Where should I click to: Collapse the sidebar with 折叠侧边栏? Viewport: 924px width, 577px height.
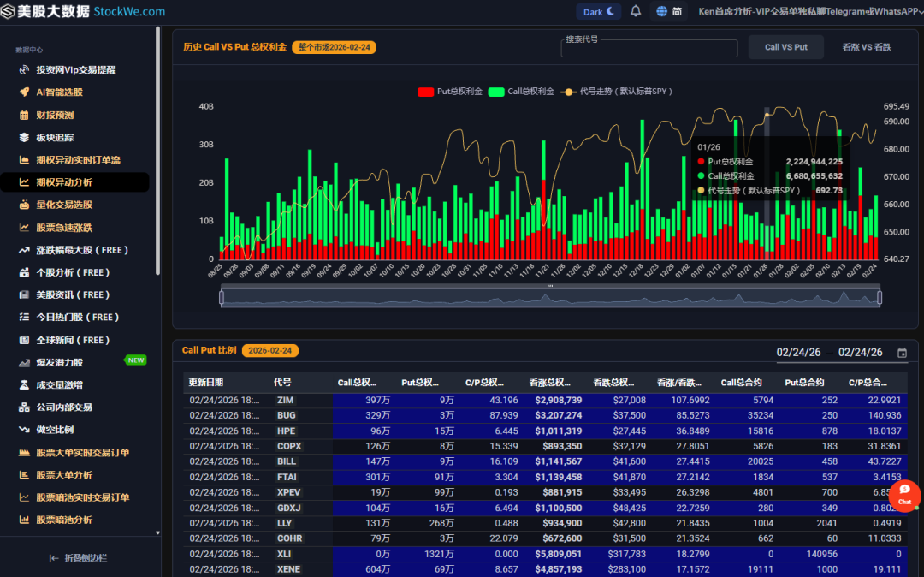pos(79,558)
